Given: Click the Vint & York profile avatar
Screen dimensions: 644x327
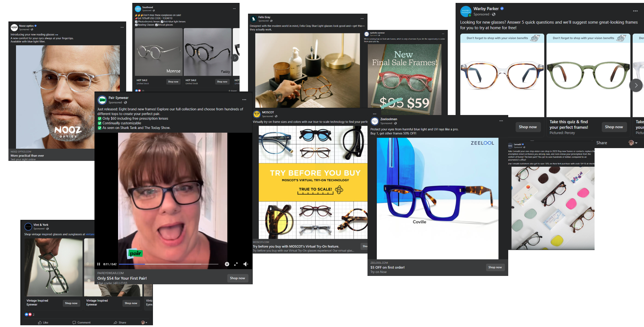Looking at the screenshot, I should [x=28, y=227].
